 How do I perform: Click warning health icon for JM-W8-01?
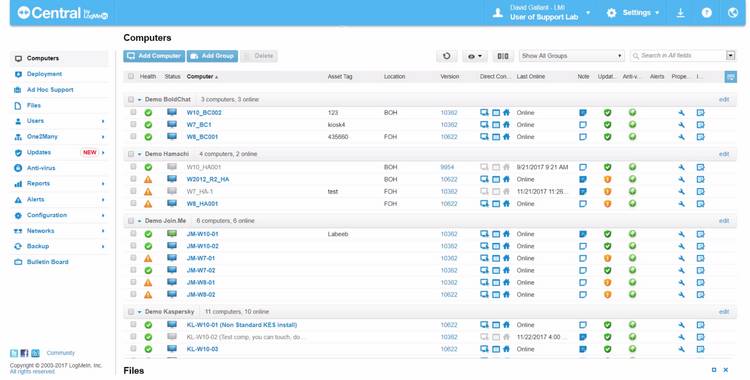click(x=148, y=282)
